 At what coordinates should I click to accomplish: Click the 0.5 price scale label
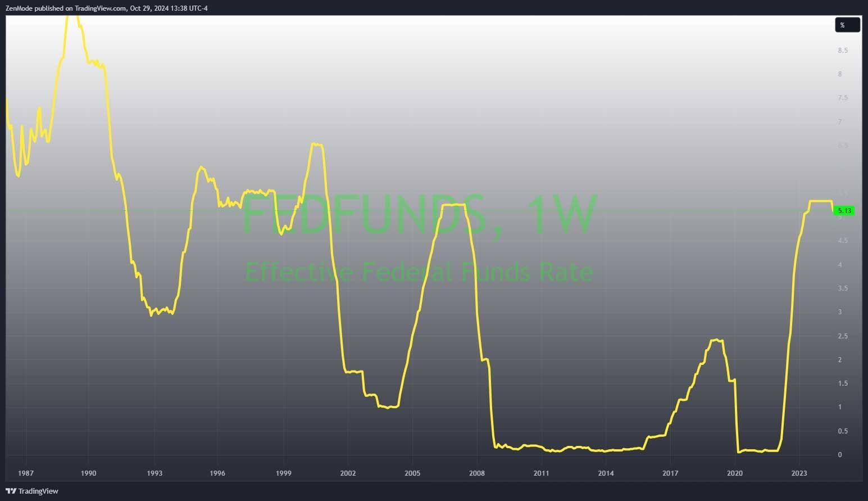point(843,431)
